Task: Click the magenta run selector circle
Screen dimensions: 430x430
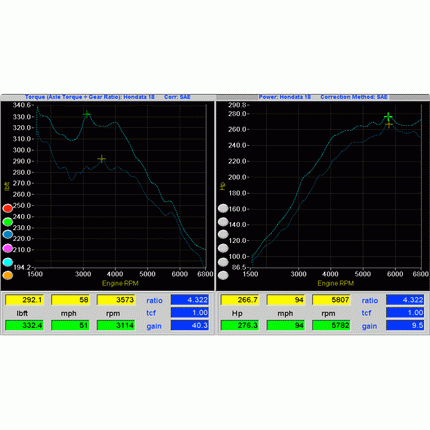Action: pos(8,248)
